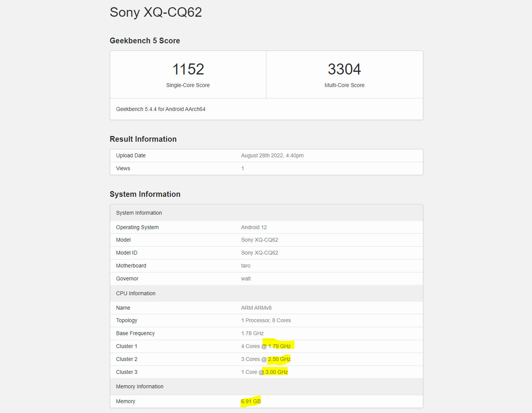The width and height of the screenshot is (532, 413).
Task: Click the Model ID value Sony XQ-CQ62
Action: pyautogui.click(x=260, y=253)
